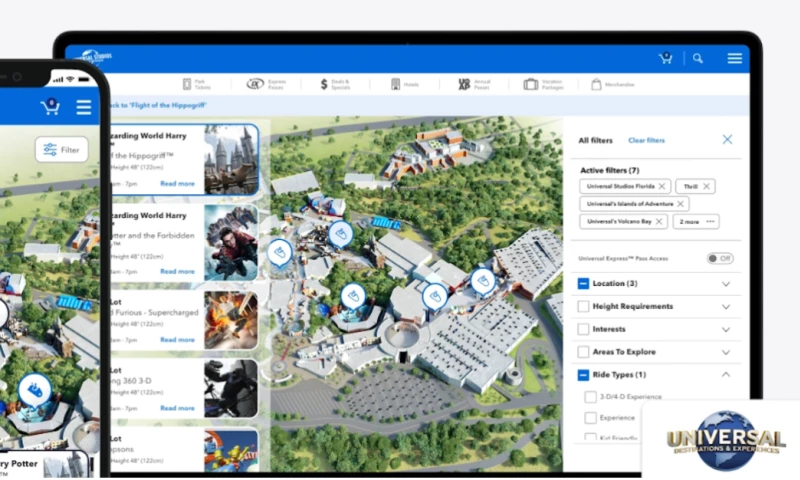
Task: Click the ride pin on phone map
Action: pyautogui.click(x=35, y=392)
